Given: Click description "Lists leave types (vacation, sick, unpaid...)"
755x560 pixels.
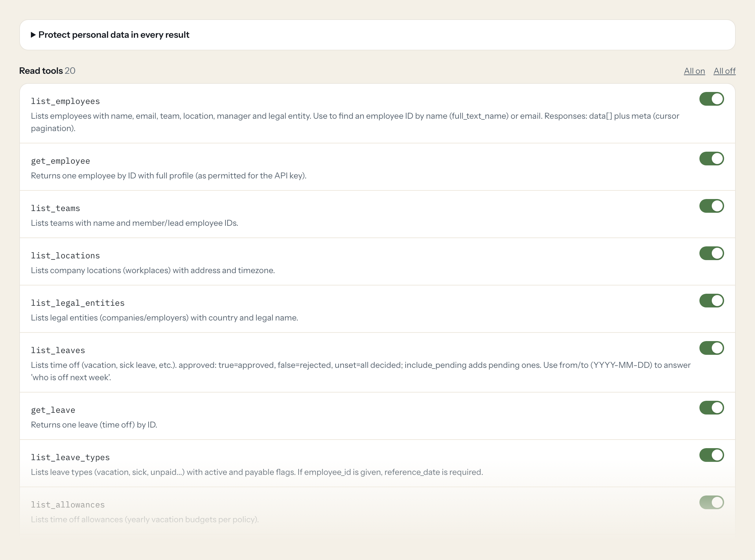Looking at the screenshot, I should pyautogui.click(x=257, y=472).
